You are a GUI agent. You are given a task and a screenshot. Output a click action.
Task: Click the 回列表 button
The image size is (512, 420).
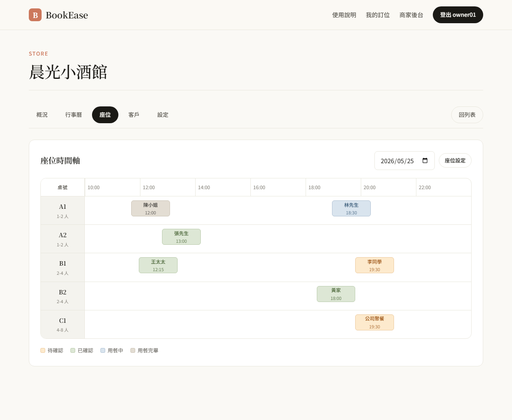[x=467, y=115]
